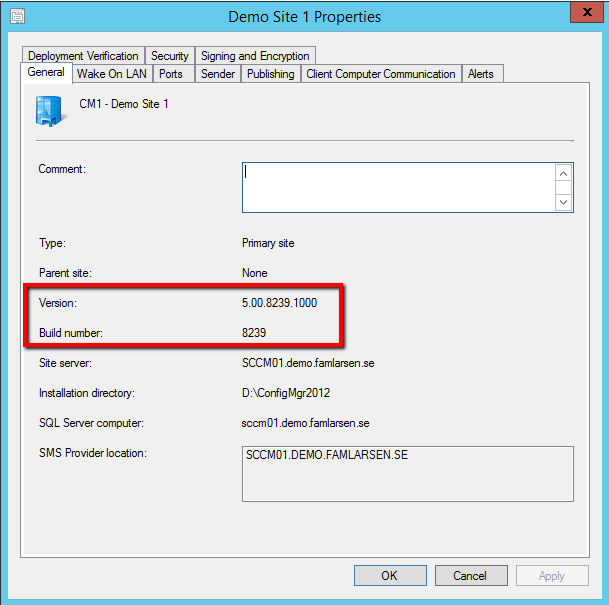The width and height of the screenshot is (609, 605).
Task: Open the Deployment Verification tab
Action: [83, 56]
